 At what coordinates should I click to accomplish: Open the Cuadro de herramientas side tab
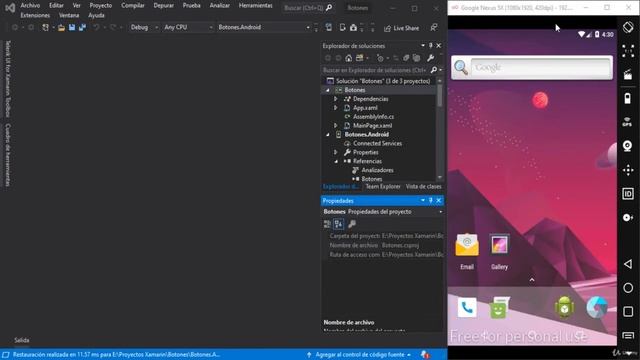pyautogui.click(x=8, y=155)
